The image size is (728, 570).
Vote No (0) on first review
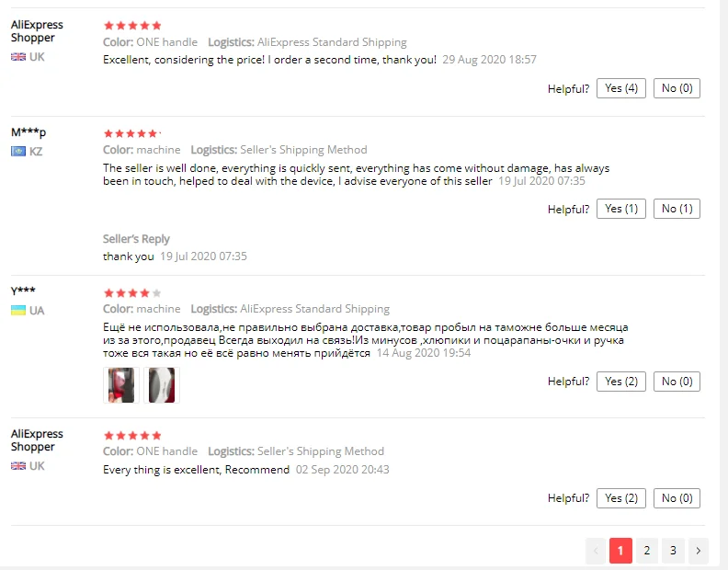pyautogui.click(x=677, y=88)
